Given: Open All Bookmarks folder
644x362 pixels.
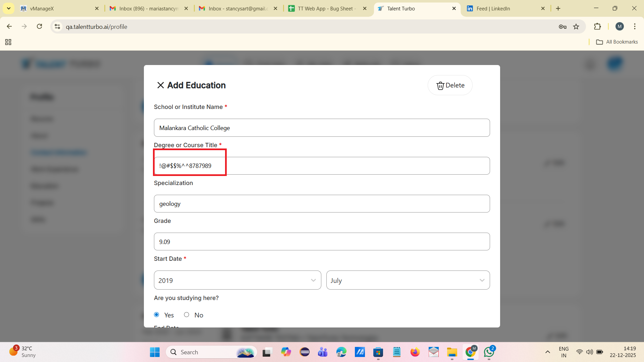Looking at the screenshot, I should coord(617,42).
